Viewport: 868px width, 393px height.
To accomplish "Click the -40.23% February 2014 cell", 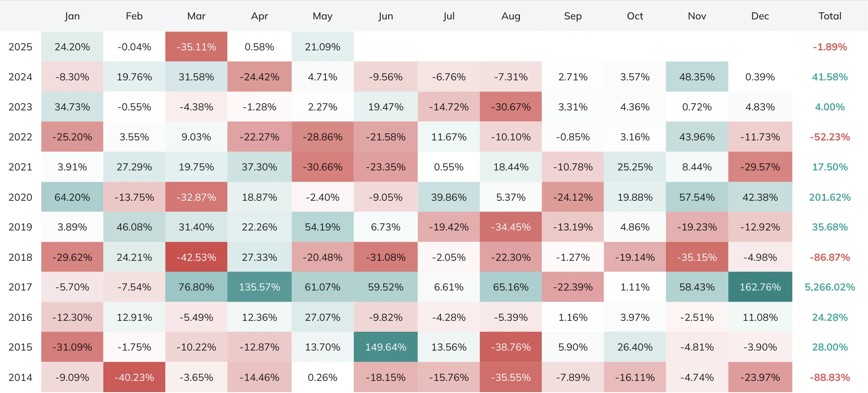I will coord(134,377).
